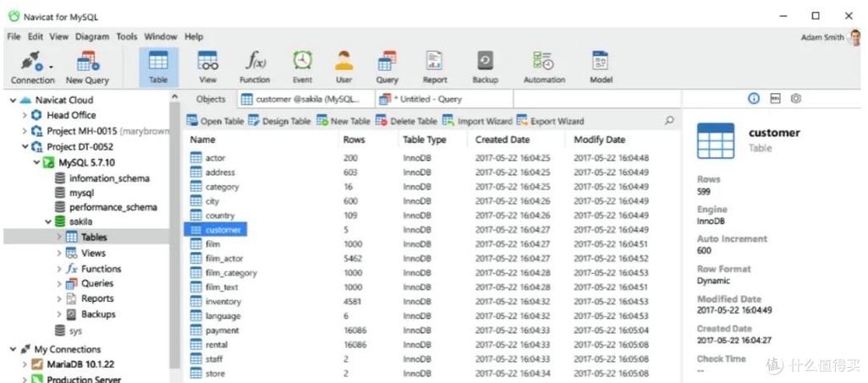Viewport: 868px width, 383px height.
Task: Click the Open Table button
Action: click(216, 121)
